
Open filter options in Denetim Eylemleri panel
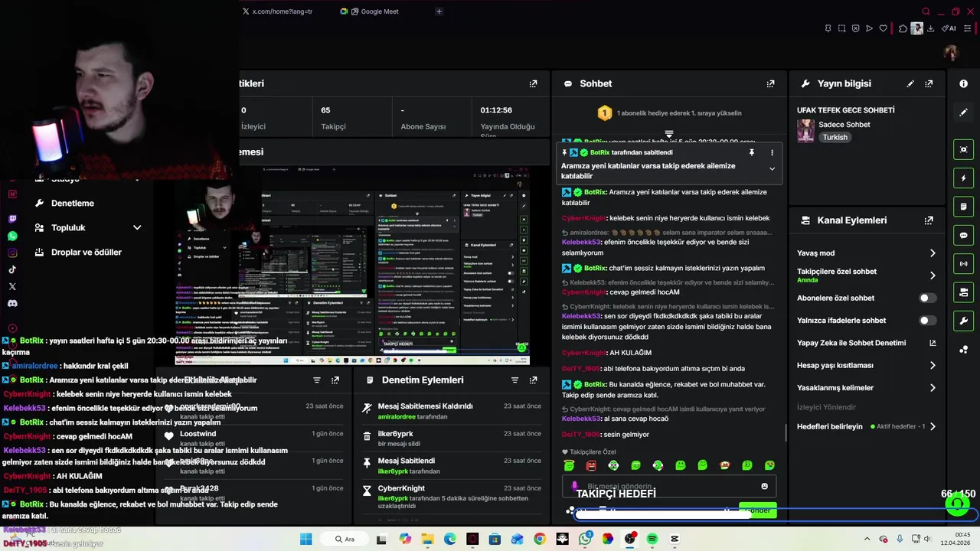pyautogui.click(x=514, y=380)
